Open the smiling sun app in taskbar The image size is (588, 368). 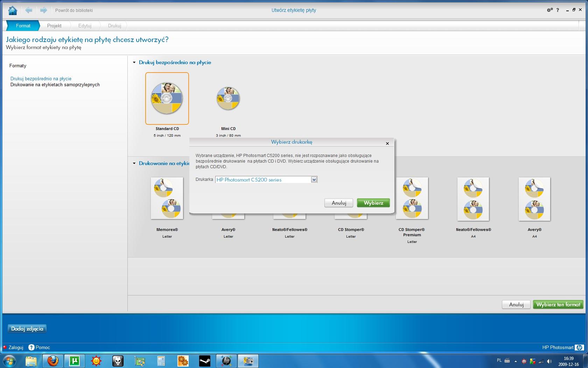96,361
